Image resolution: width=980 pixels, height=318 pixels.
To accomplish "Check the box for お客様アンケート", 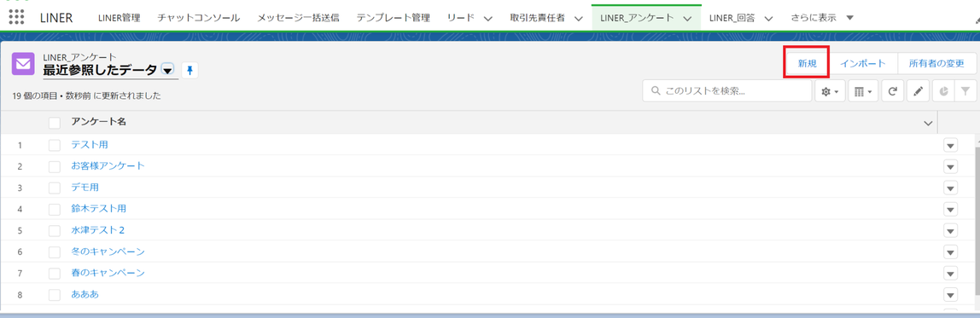I will pos(55,166).
